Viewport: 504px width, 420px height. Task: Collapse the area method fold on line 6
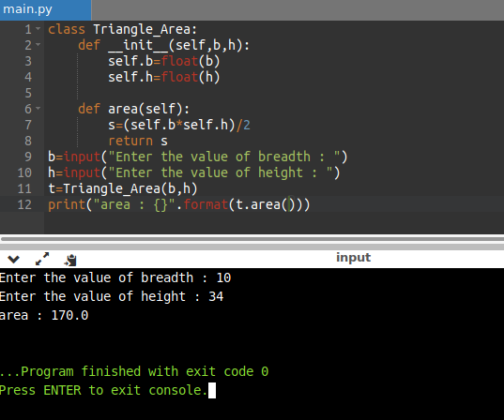[x=38, y=109]
